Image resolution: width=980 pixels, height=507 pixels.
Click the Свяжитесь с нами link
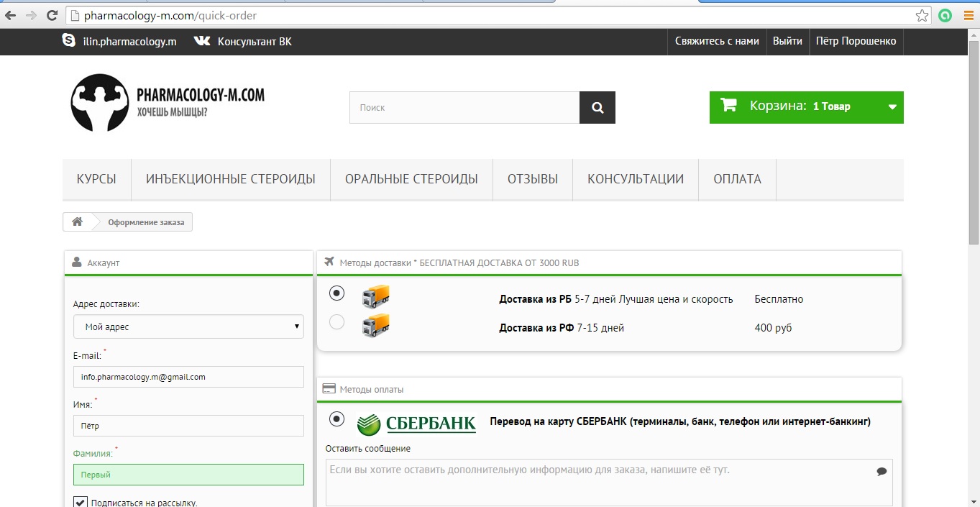pyautogui.click(x=717, y=41)
